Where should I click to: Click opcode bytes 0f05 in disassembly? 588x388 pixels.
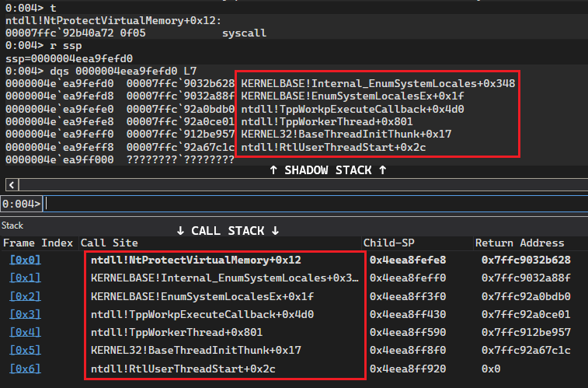(133, 33)
